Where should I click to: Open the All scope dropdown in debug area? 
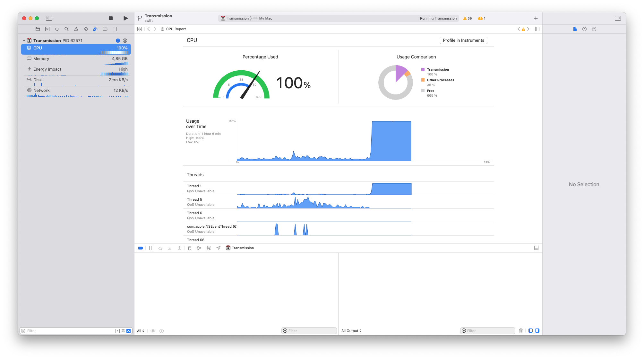click(140, 330)
